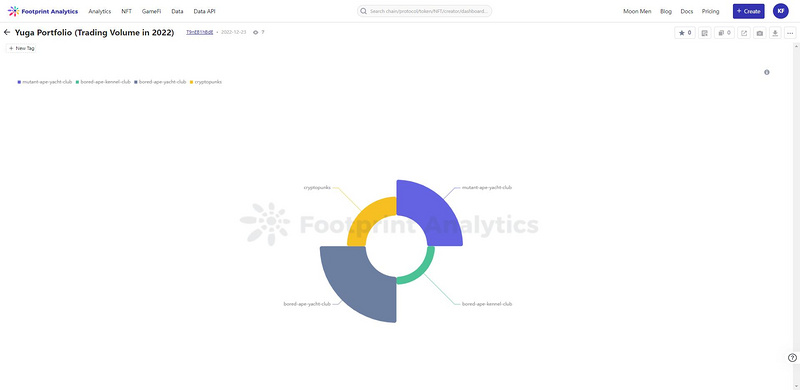The width and height of the screenshot is (800, 390).
Task: Favorite the dashboard with the star button
Action: 685,33
